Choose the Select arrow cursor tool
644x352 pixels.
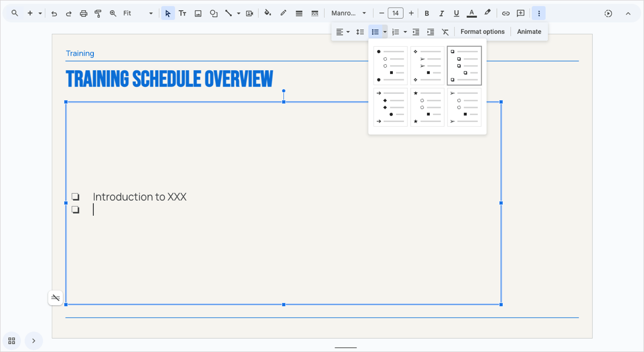click(x=168, y=13)
